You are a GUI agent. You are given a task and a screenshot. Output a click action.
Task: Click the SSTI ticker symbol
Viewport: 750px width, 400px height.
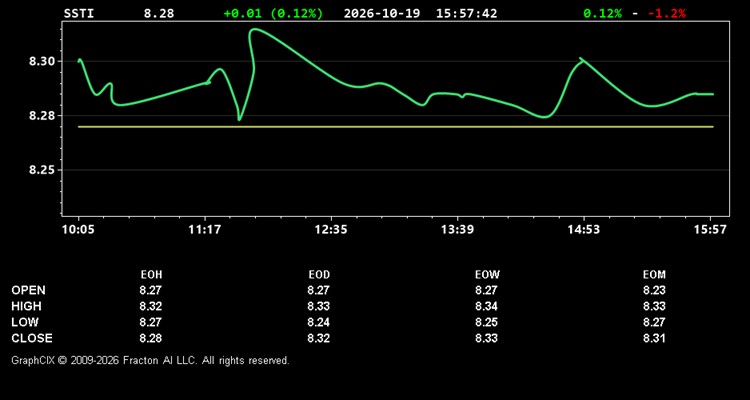tap(79, 13)
